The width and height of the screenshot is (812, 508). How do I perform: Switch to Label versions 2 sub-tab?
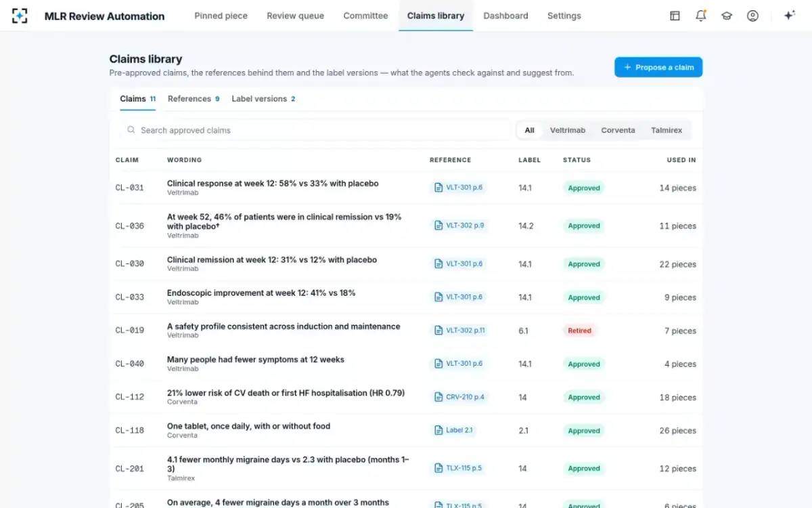click(x=263, y=99)
